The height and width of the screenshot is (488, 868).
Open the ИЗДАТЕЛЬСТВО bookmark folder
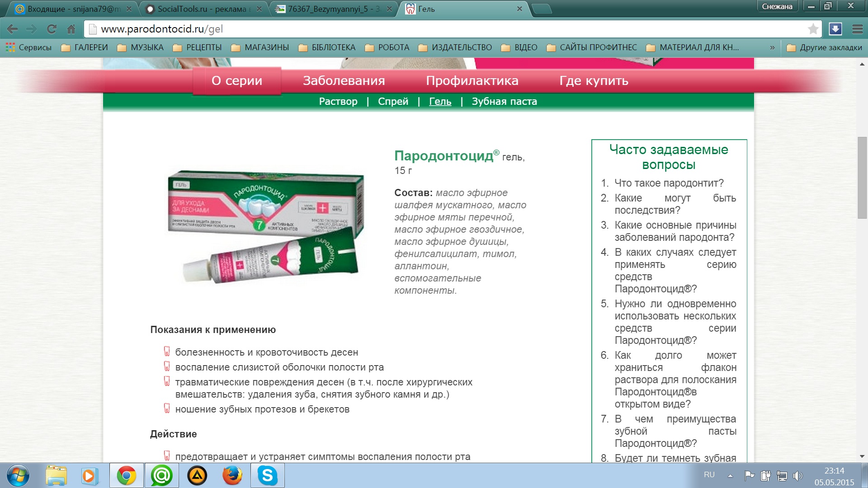coord(455,47)
